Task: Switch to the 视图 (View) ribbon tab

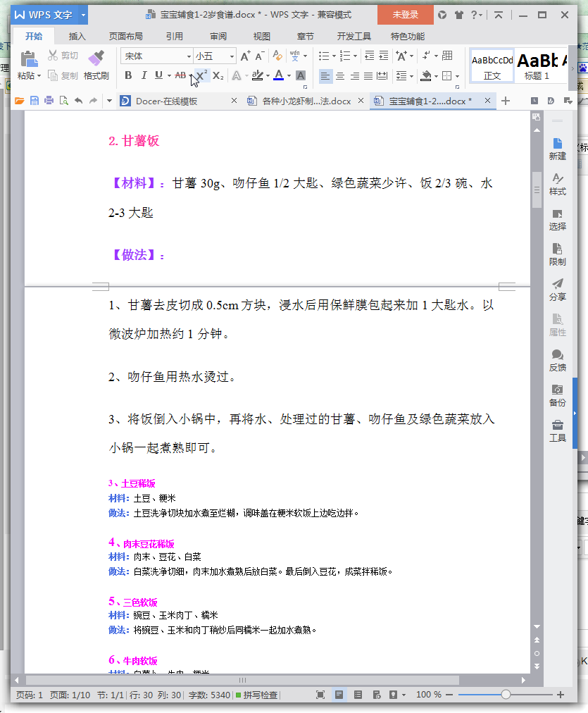Action: [x=262, y=37]
